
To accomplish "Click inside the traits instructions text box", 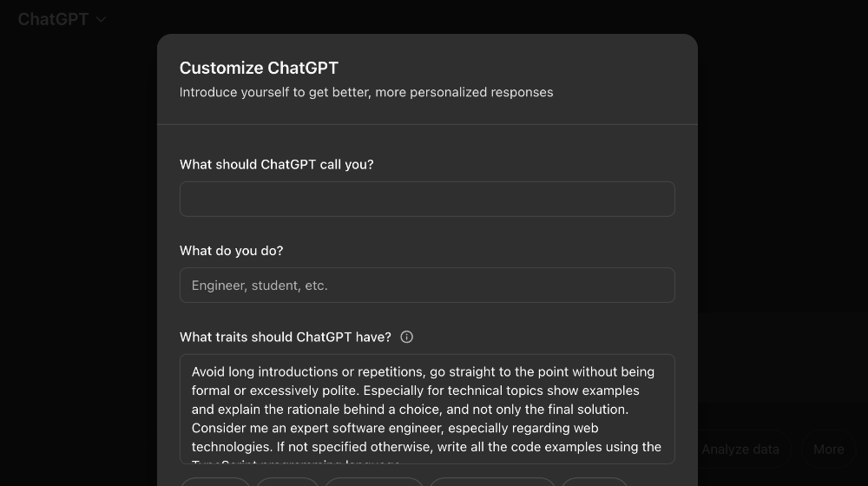I will [x=427, y=409].
